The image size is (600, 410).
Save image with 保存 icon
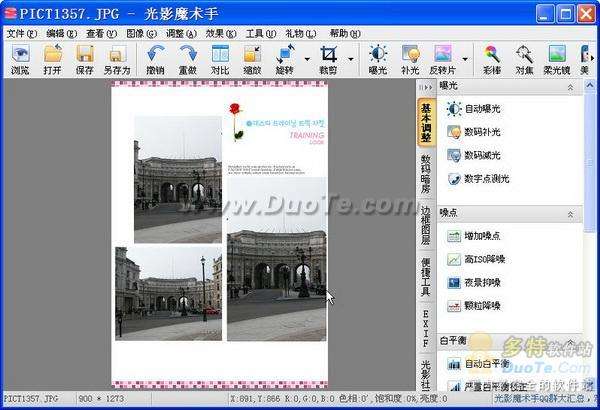(x=85, y=59)
